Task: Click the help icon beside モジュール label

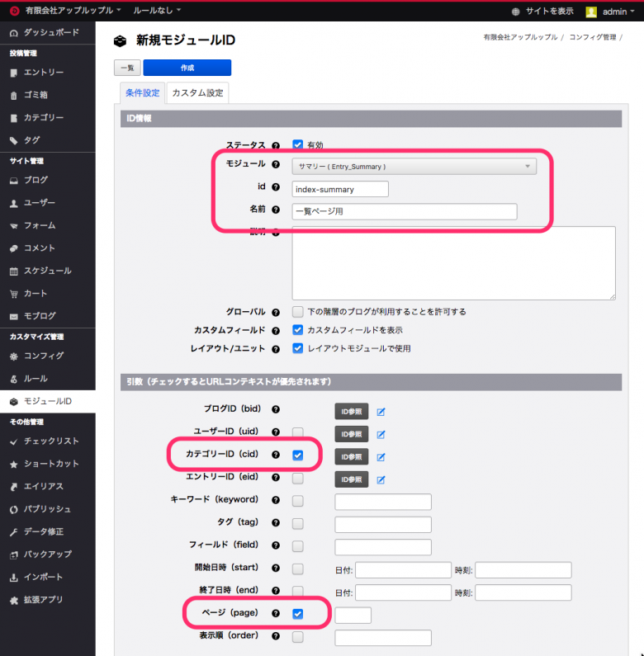Action: pyautogui.click(x=276, y=164)
